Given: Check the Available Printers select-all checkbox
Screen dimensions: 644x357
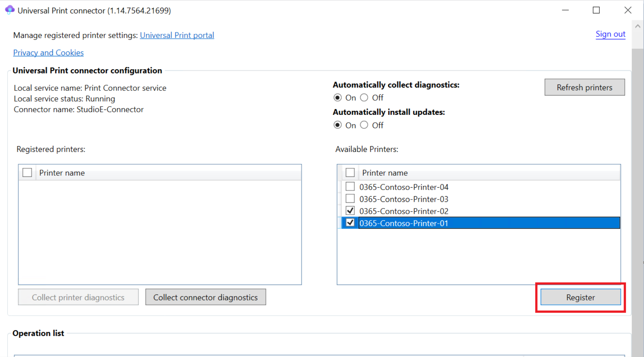Looking at the screenshot, I should (350, 172).
